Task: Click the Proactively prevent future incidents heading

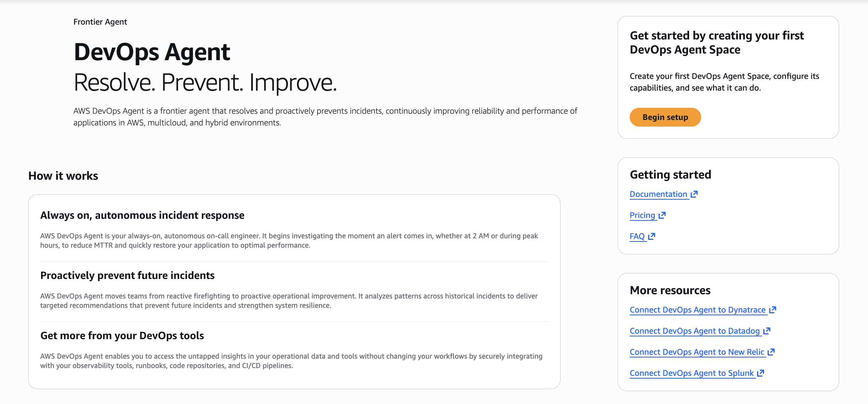Action: pos(127,275)
